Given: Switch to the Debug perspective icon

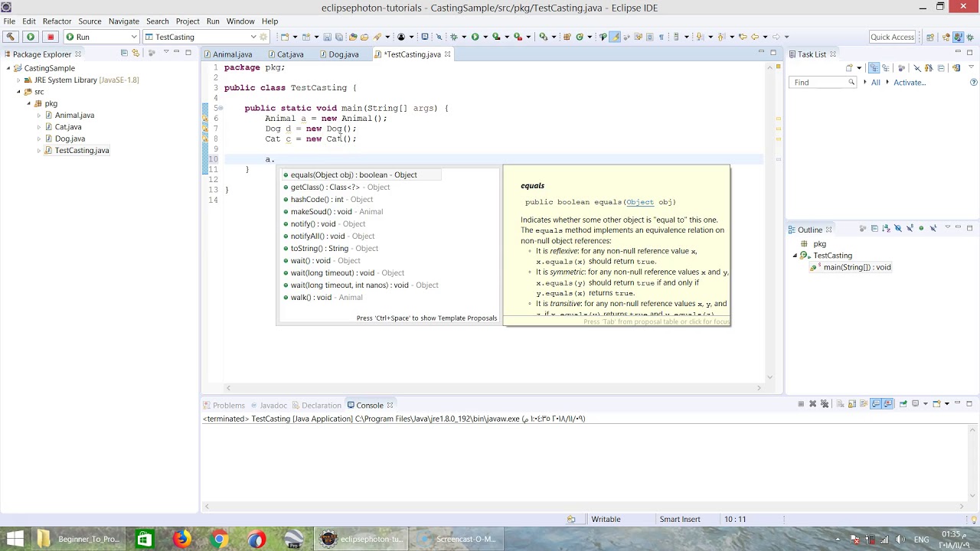Looking at the screenshot, I should (x=971, y=37).
